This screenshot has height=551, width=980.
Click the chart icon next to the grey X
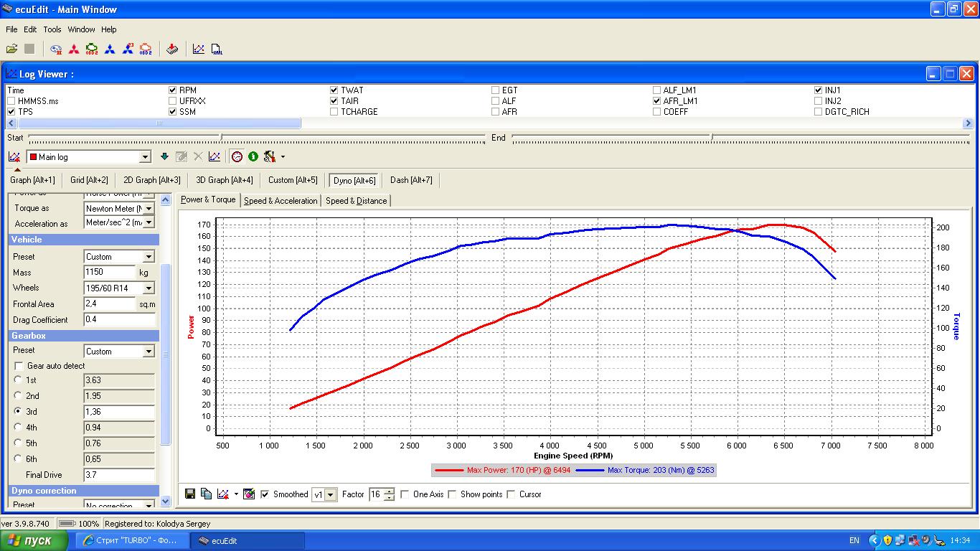click(215, 156)
